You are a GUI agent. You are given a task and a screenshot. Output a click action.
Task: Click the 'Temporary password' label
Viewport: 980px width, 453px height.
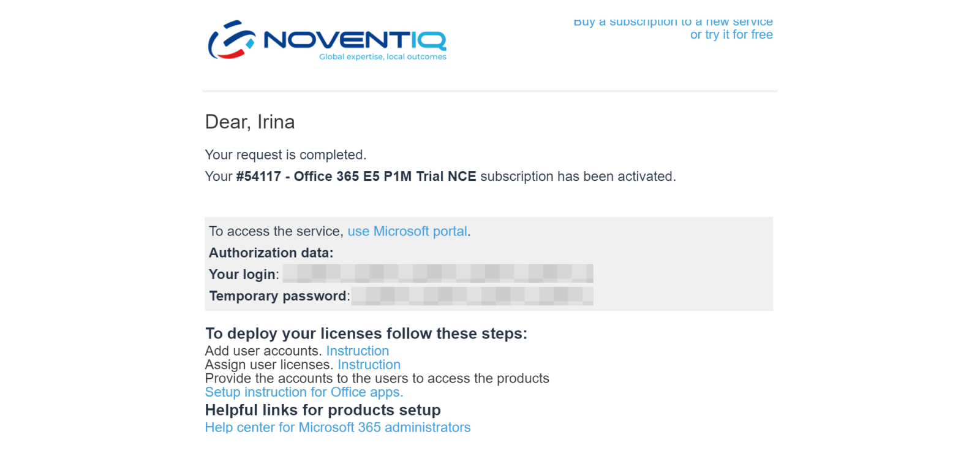point(278,296)
